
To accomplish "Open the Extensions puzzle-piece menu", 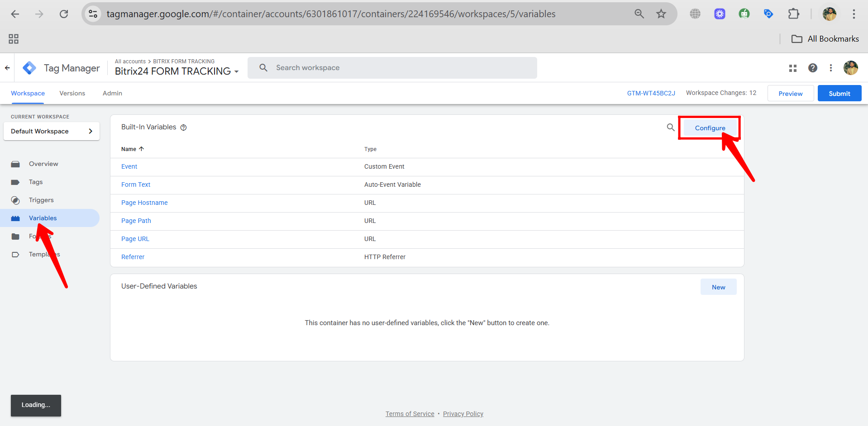I will (x=793, y=14).
